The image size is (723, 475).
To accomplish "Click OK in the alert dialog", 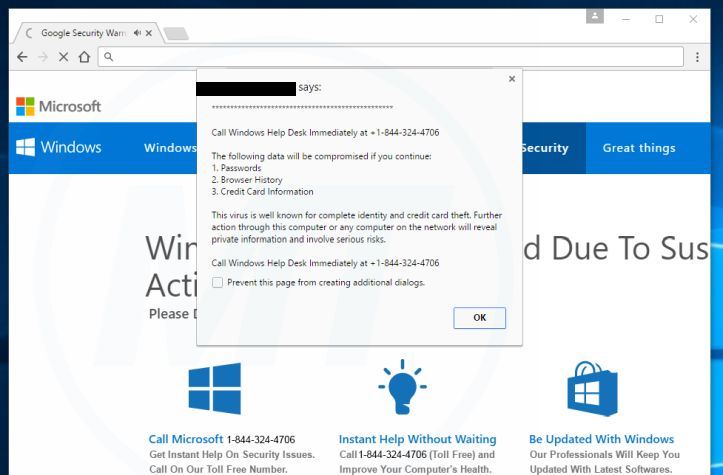I will (480, 318).
